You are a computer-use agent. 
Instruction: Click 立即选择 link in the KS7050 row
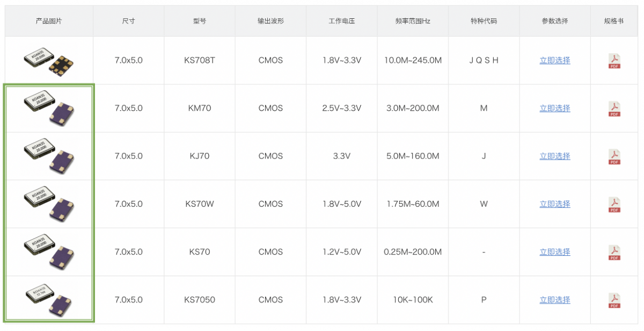(x=555, y=300)
